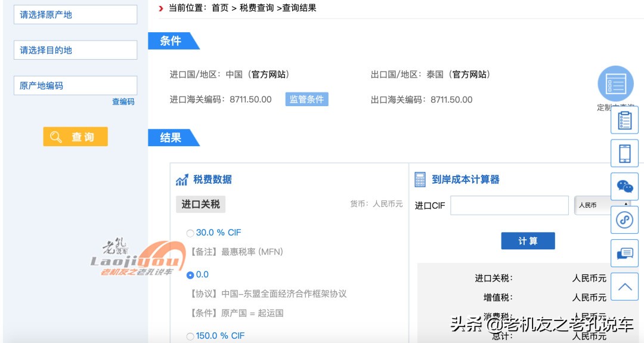644x343 pixels.
Task: Open the 请选择目的地 destination selector
Action: tap(76, 50)
